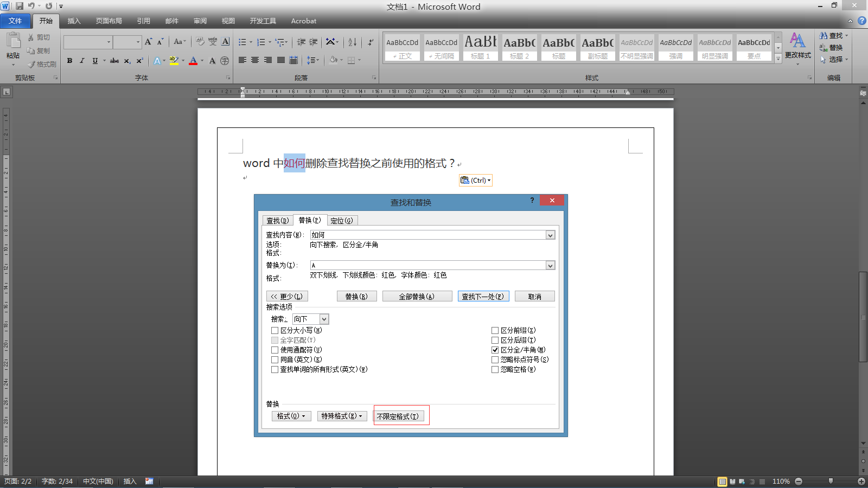Enable the 区分大小写 checkbox

tap(275, 330)
